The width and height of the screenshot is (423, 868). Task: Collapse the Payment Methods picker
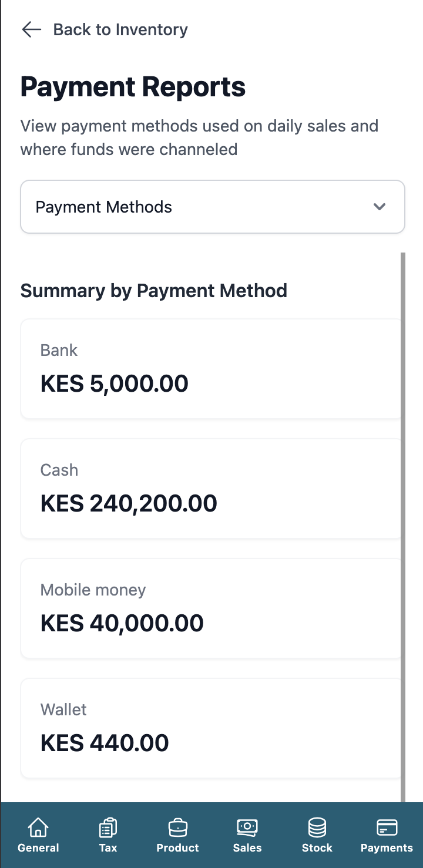[x=213, y=207]
